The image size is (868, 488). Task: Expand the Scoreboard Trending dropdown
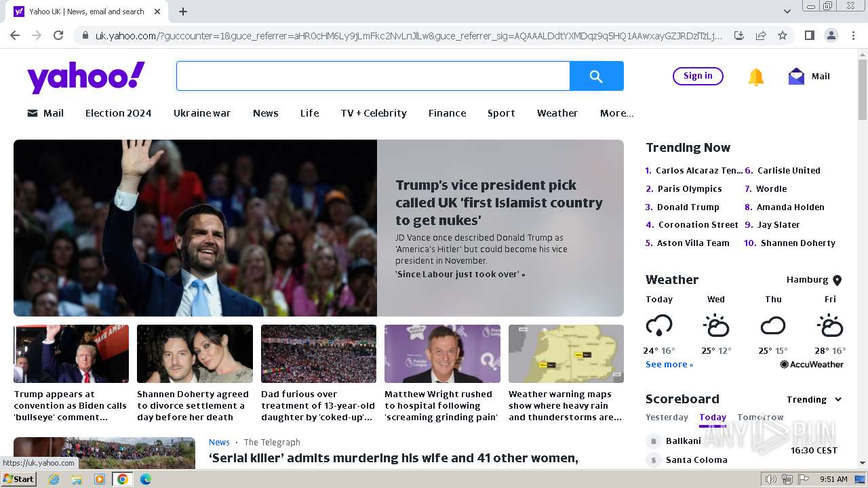(x=814, y=399)
